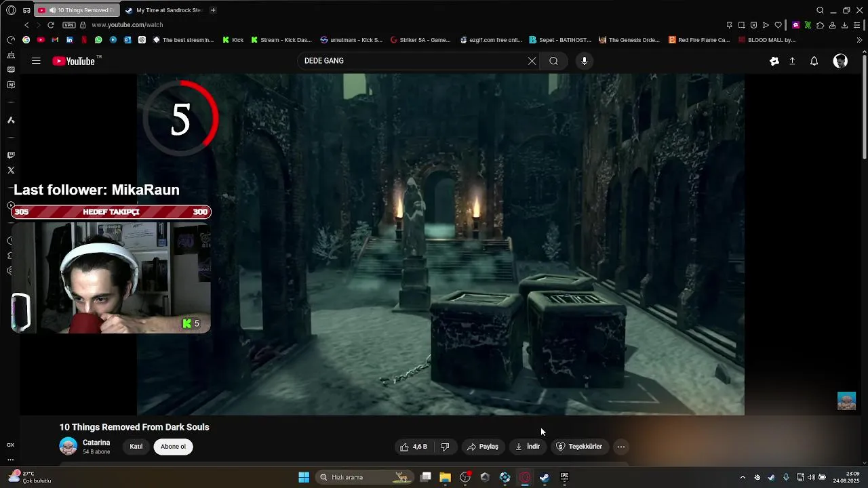
Task: Open the YouTube account avatar menu
Action: click(840, 61)
